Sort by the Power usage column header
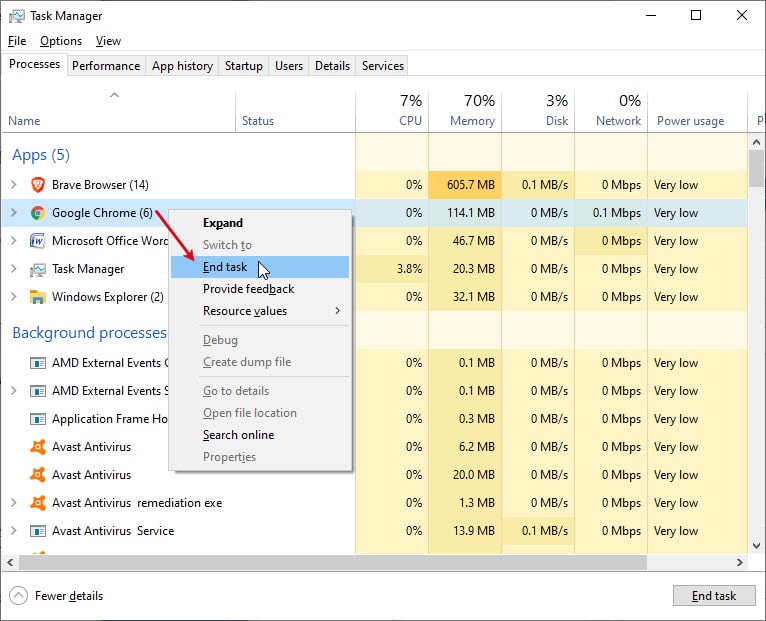Viewport: 766px width, 621px height. point(697,112)
